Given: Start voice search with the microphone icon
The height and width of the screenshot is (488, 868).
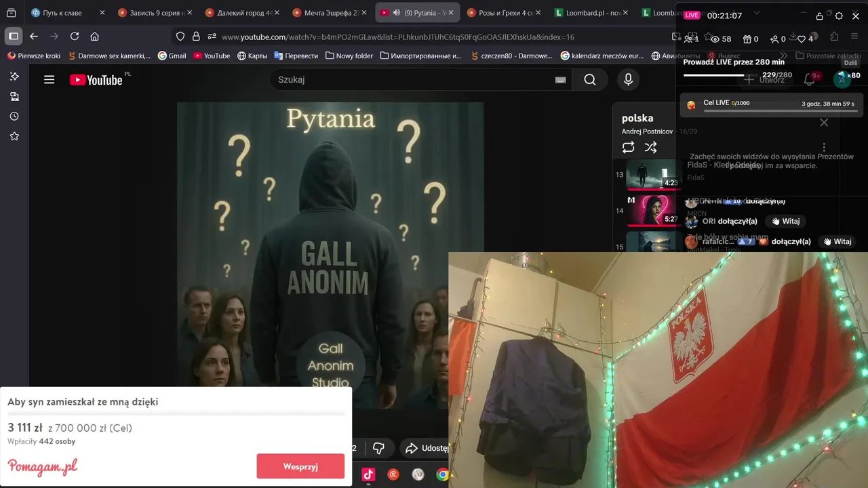Looking at the screenshot, I should point(628,80).
